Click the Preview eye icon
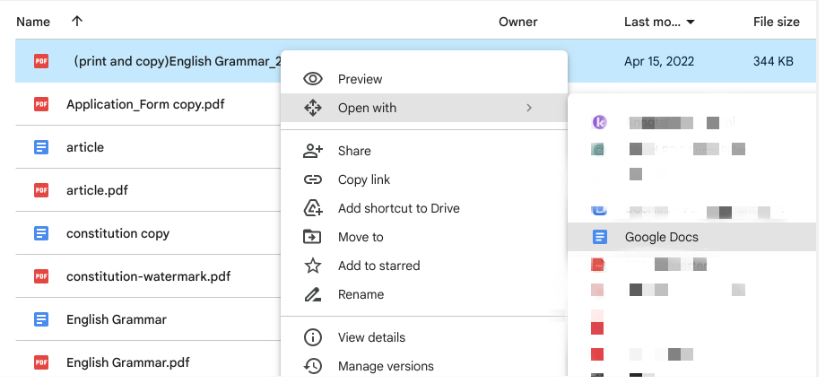819x377 pixels. 312,79
